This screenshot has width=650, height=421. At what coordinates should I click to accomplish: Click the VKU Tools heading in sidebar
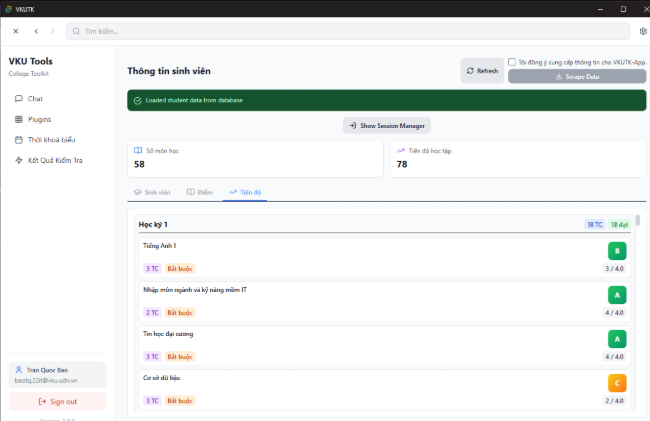click(x=31, y=61)
